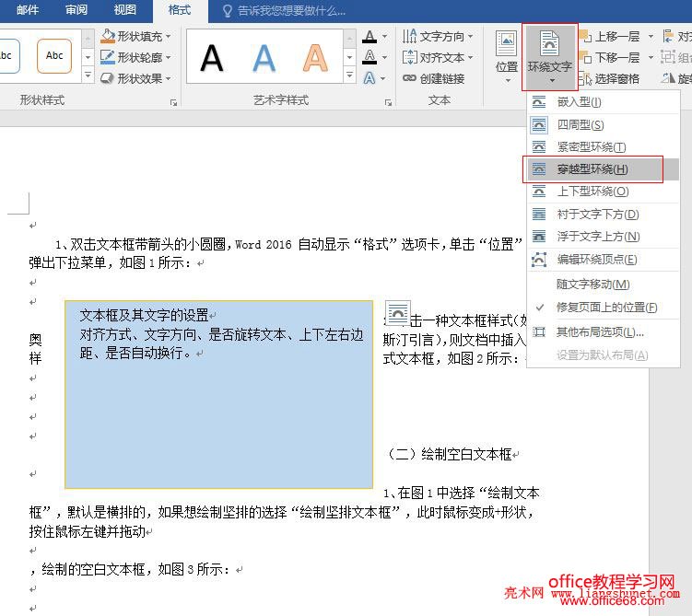Expand the Bring Forward dropdown arrow
Image resolution: width=692 pixels, height=616 pixels.
[651, 37]
